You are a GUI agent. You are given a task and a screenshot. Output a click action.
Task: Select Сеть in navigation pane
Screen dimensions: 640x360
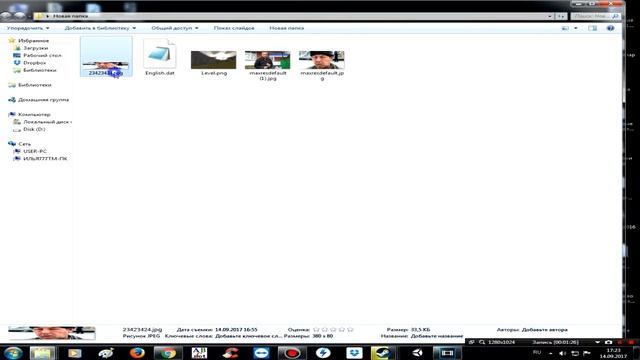coord(24,144)
